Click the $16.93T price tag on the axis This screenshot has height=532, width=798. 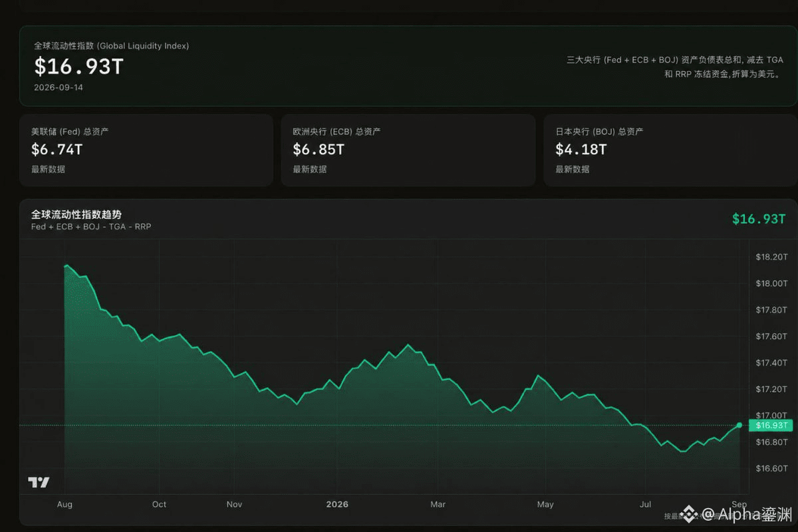[x=770, y=426]
